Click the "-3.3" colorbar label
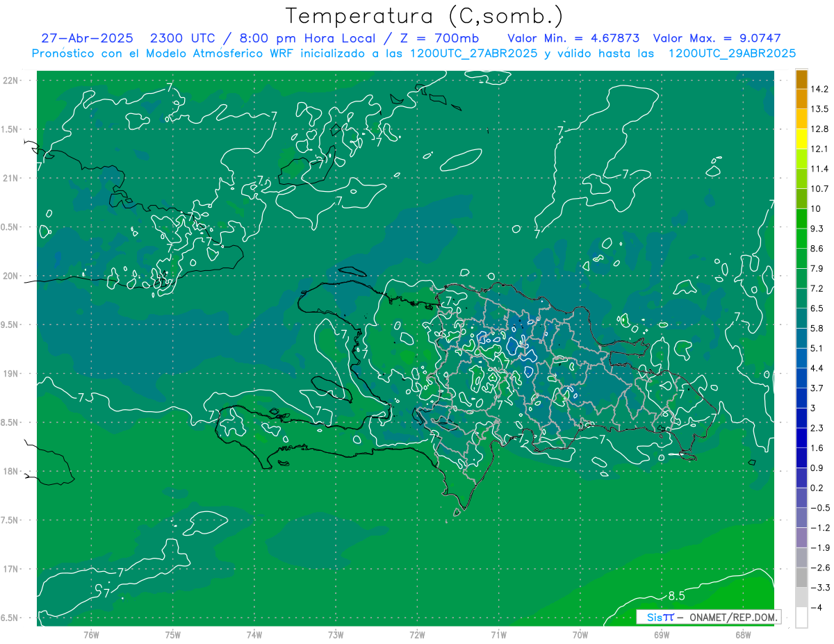This screenshot has width=834, height=644. (x=820, y=587)
